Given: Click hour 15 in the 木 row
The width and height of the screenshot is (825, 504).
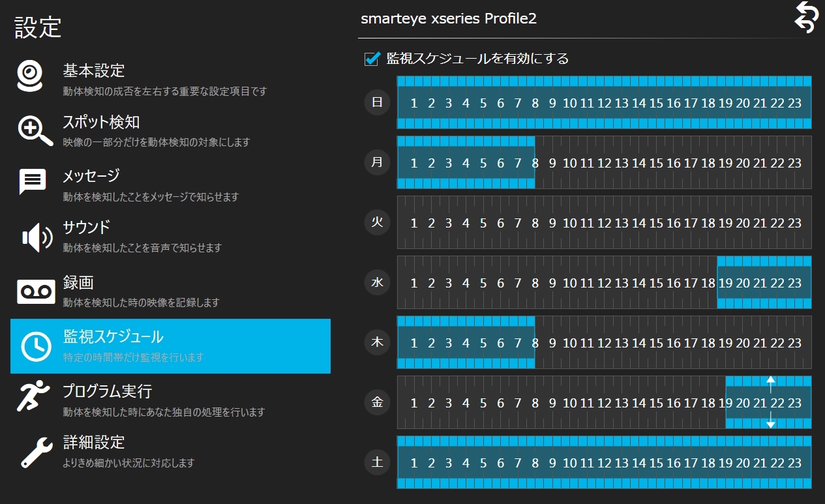Looking at the screenshot, I should point(656,343).
